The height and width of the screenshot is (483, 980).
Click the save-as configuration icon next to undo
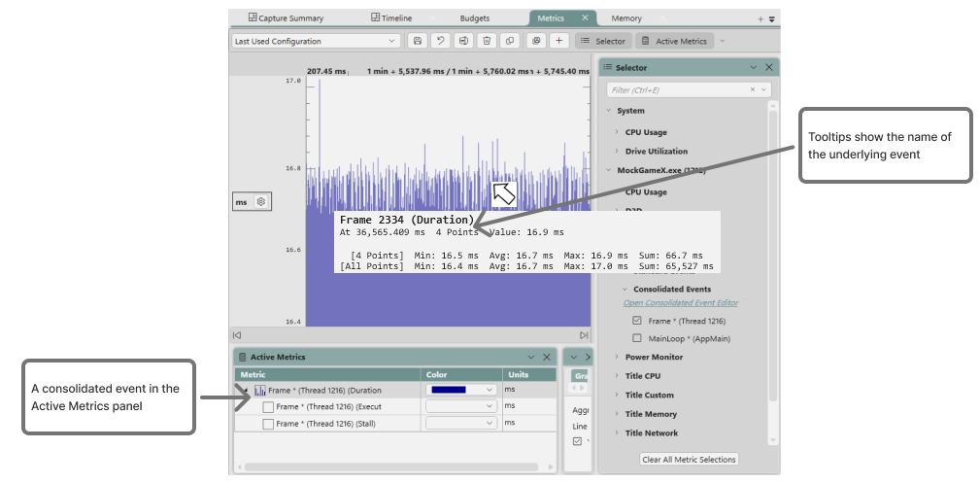(x=463, y=41)
